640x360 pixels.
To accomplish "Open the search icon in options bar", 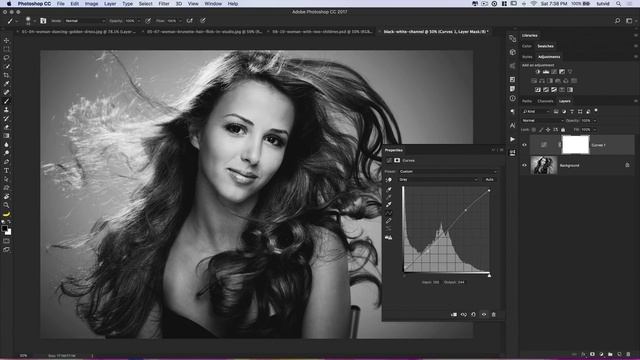I will click(x=617, y=21).
